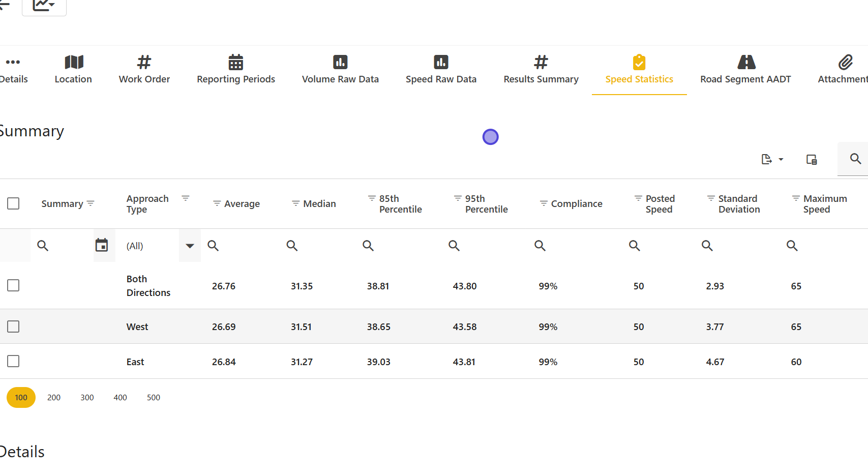Expand the Approach Type (All) filter dropdown
The width and height of the screenshot is (868, 474).
(190, 246)
